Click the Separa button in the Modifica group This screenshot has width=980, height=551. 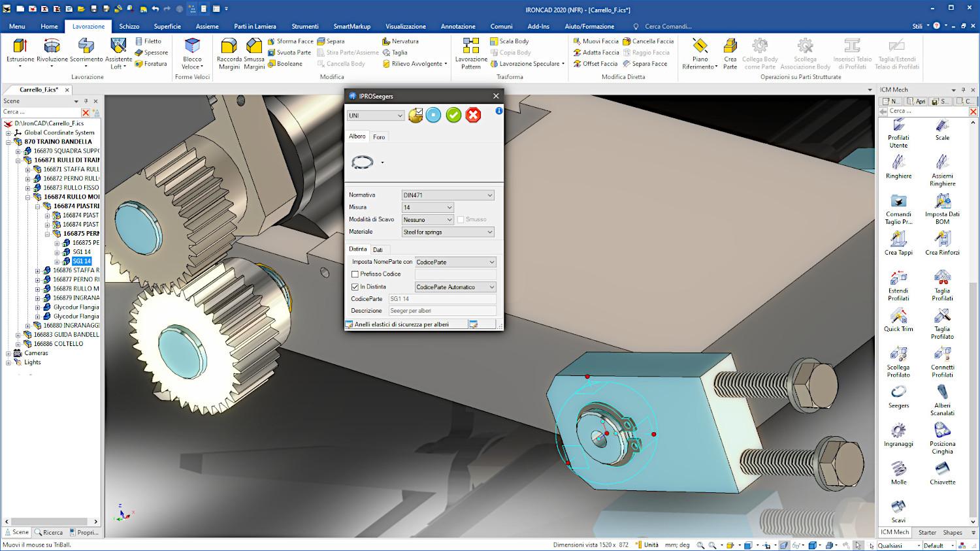click(x=335, y=41)
